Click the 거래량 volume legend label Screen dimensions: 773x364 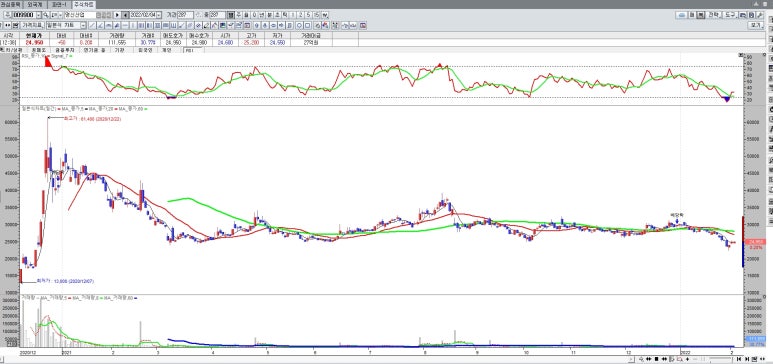pos(28,298)
